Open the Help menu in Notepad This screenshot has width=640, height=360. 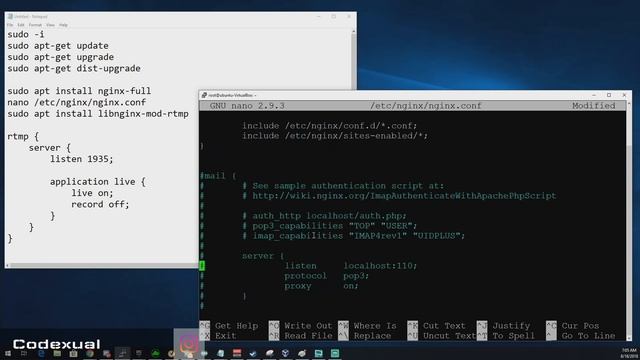point(63,25)
